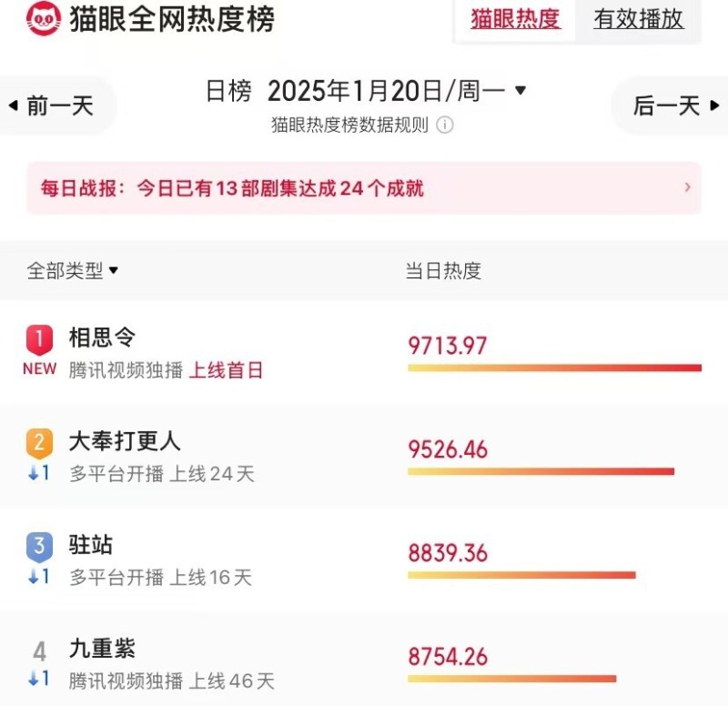The image size is (728, 706).
Task: Click the down-arrow rank change for 大奉打更人
Action: point(39,473)
